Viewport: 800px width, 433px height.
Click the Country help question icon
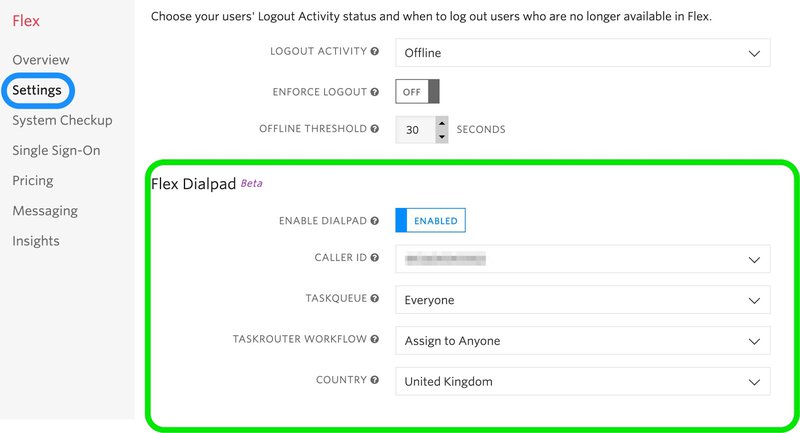tap(374, 380)
